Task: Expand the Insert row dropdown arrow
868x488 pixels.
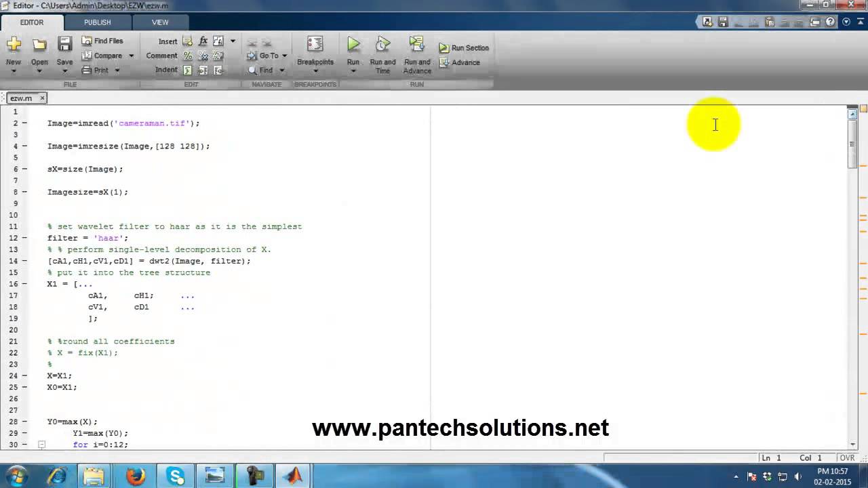Action: (233, 41)
